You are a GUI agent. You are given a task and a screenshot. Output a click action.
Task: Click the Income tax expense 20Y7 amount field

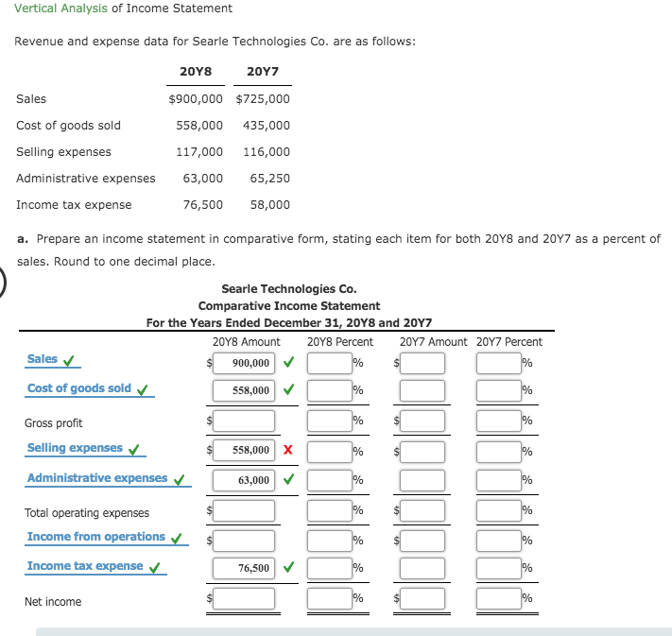coord(422,568)
